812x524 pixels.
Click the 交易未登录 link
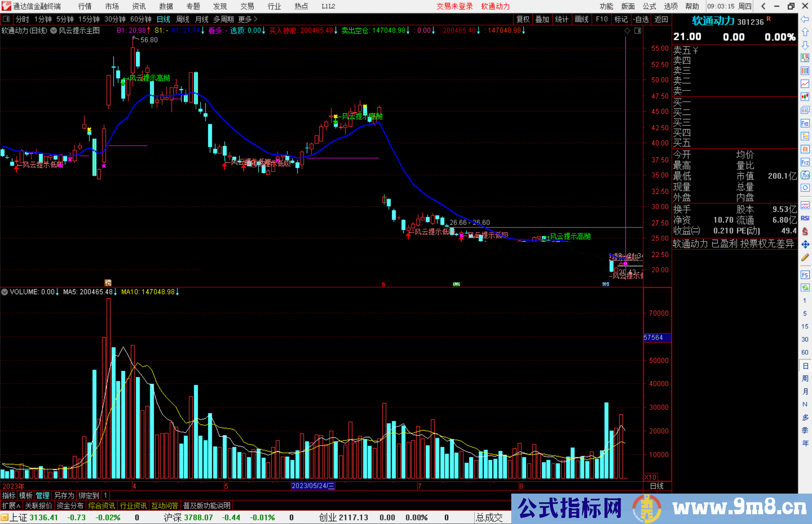tap(454, 6)
